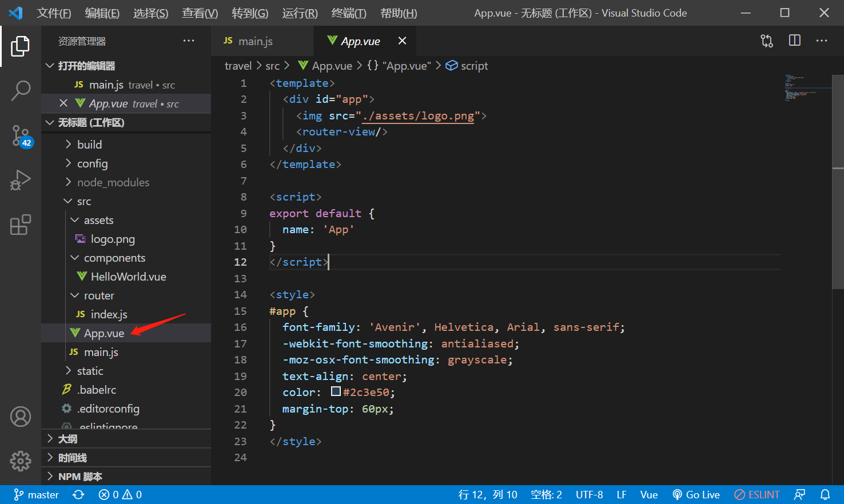
Task: Open the Extensions view icon
Action: [x=21, y=225]
